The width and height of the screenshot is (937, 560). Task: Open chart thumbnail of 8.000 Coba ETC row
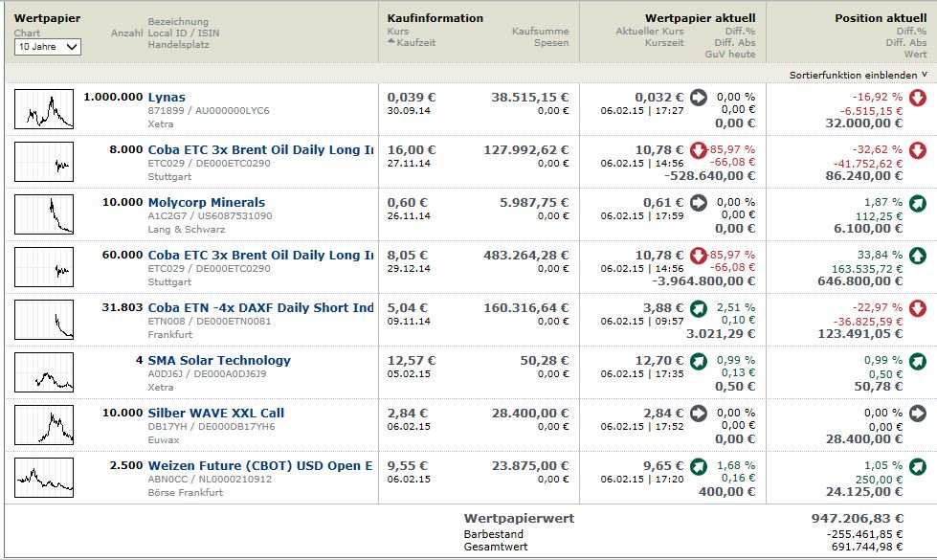click(44, 162)
